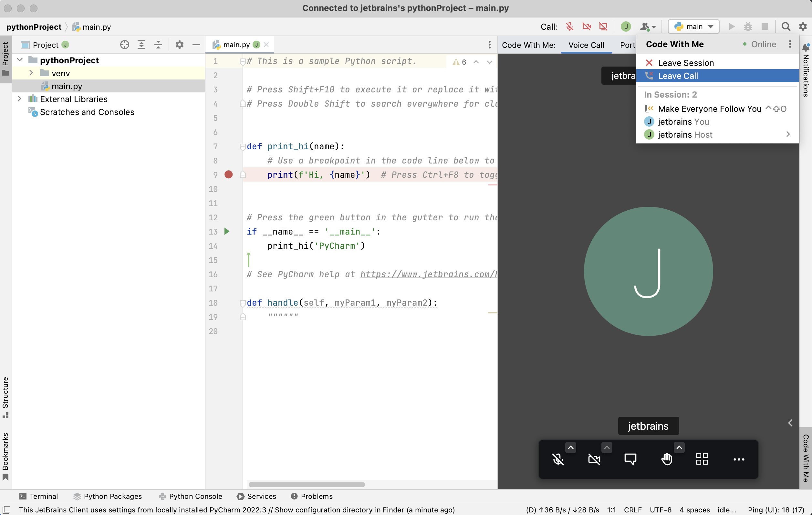
Task: Start debugging with the bug icon
Action: (x=748, y=26)
